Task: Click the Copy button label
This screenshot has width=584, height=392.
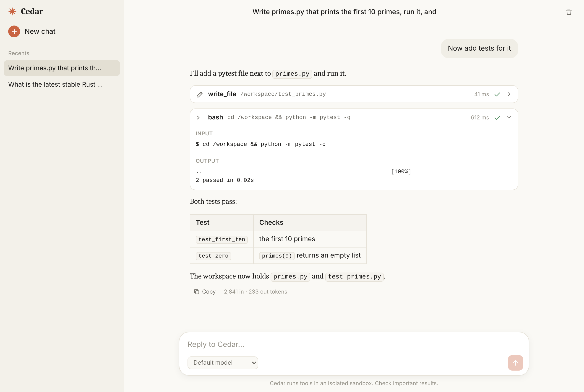Action: point(209,292)
